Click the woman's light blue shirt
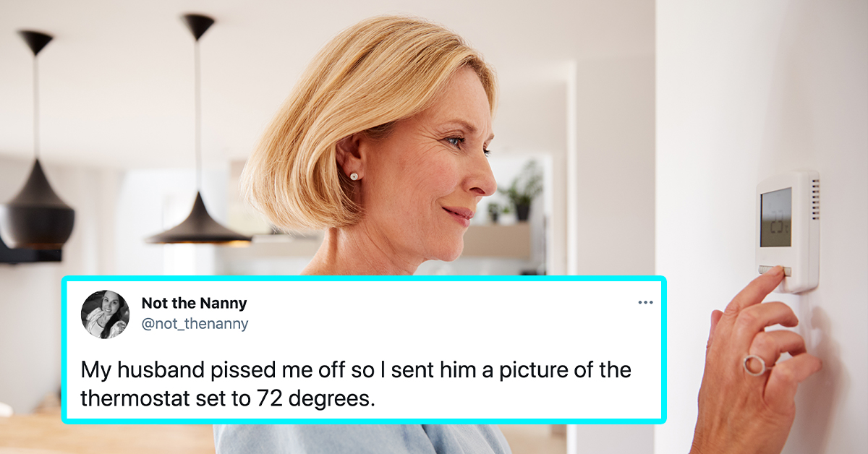 click(362, 439)
